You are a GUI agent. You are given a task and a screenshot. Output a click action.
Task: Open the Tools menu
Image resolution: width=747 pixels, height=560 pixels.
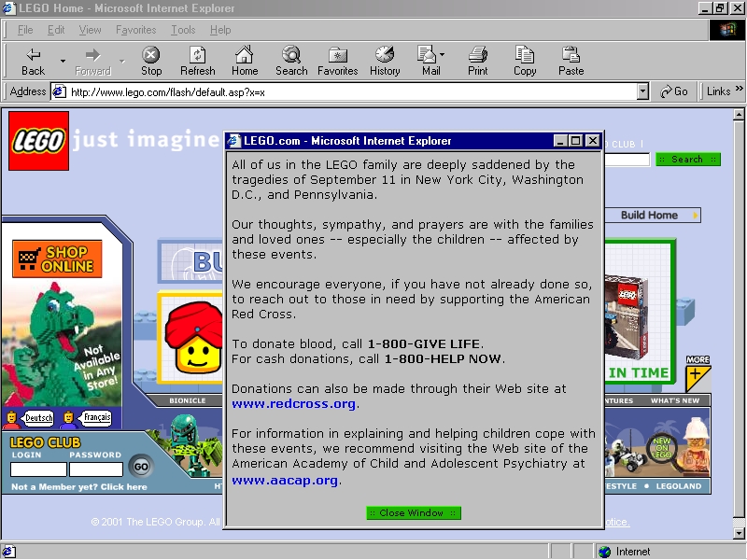(x=183, y=30)
